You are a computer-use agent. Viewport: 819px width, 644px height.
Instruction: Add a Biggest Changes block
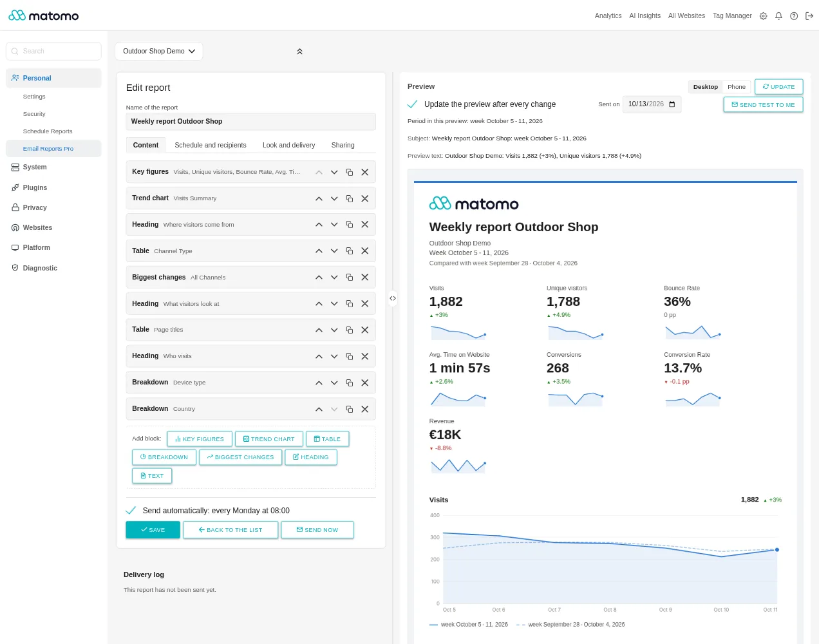pyautogui.click(x=241, y=457)
